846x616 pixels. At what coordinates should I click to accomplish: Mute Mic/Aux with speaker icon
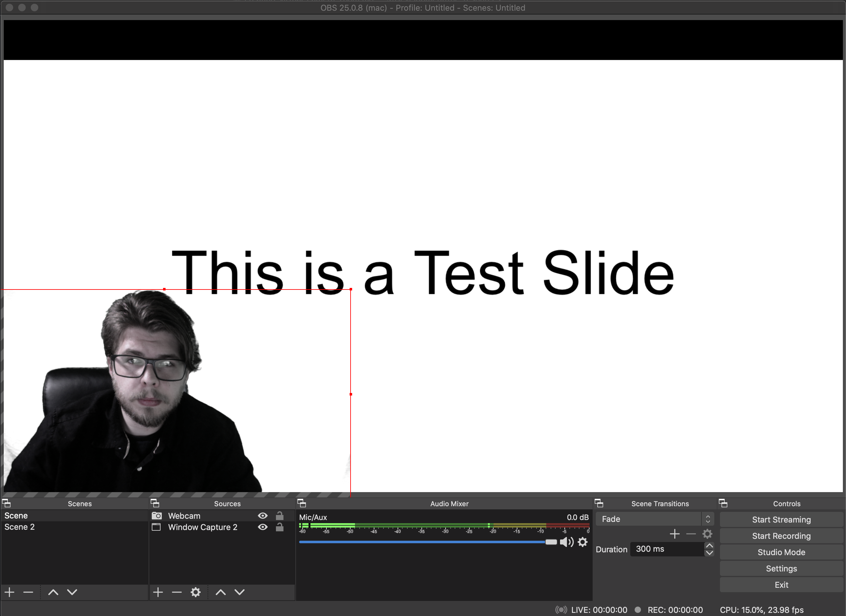[x=566, y=542]
